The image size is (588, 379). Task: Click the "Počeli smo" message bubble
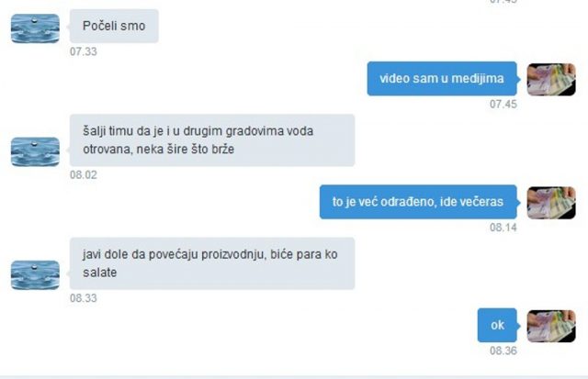point(114,27)
